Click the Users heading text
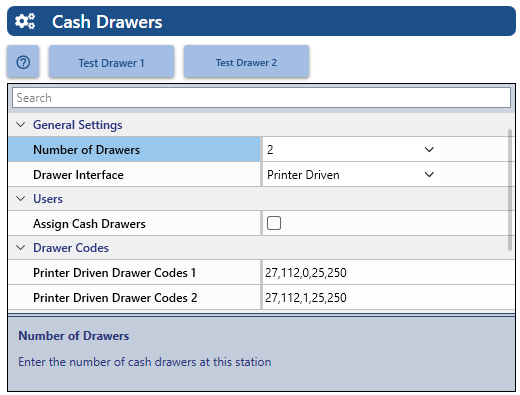The height and width of the screenshot is (395, 520). pos(48,199)
